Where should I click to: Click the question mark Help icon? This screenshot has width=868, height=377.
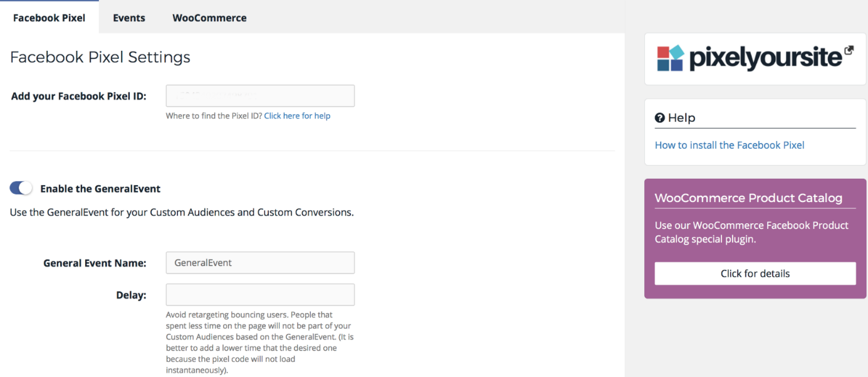pos(660,118)
